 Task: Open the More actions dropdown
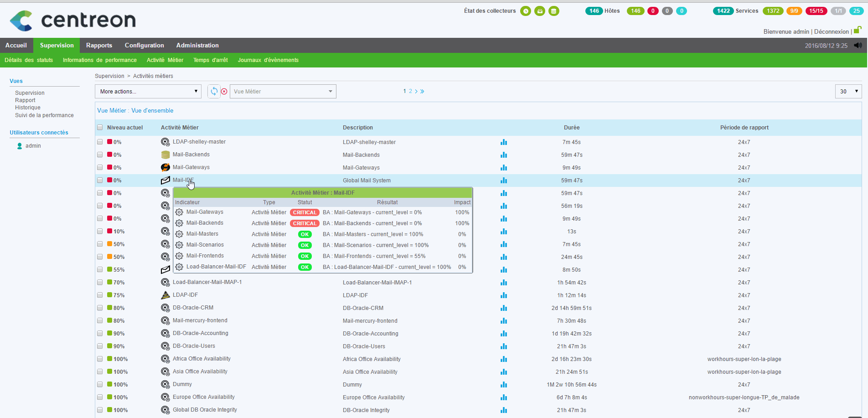(148, 91)
